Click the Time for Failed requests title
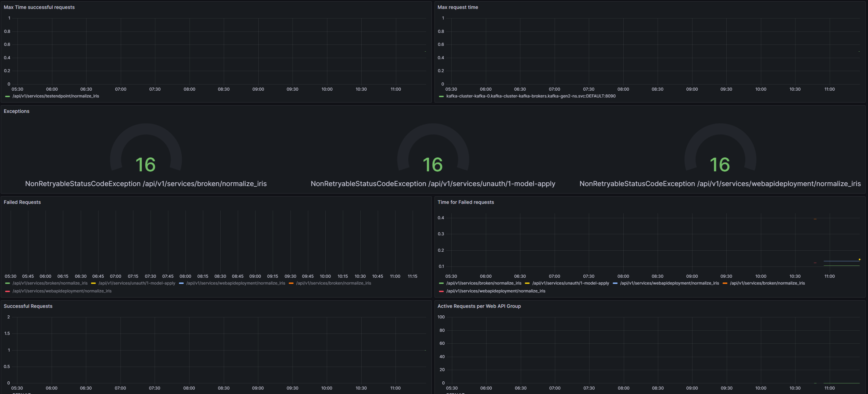The width and height of the screenshot is (868, 394). 465,202
